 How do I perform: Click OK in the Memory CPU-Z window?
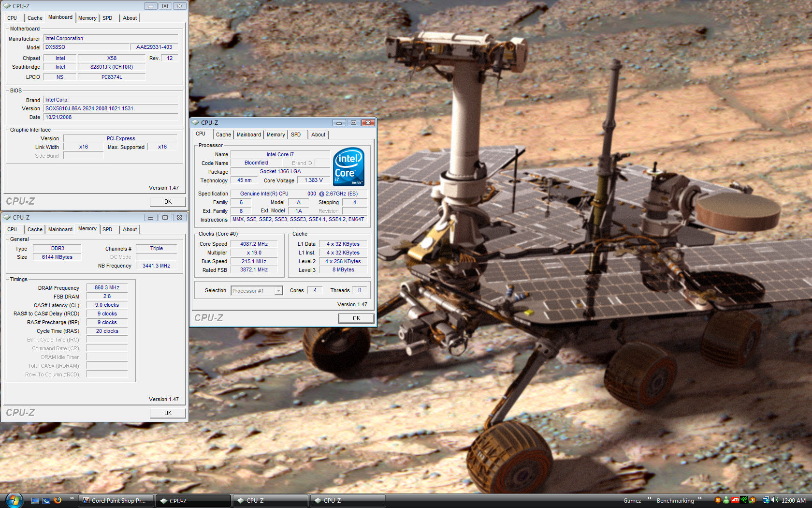click(x=168, y=413)
